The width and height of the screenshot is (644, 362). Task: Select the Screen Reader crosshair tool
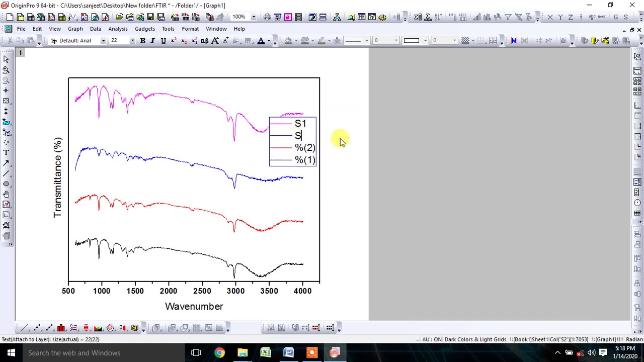6,90
